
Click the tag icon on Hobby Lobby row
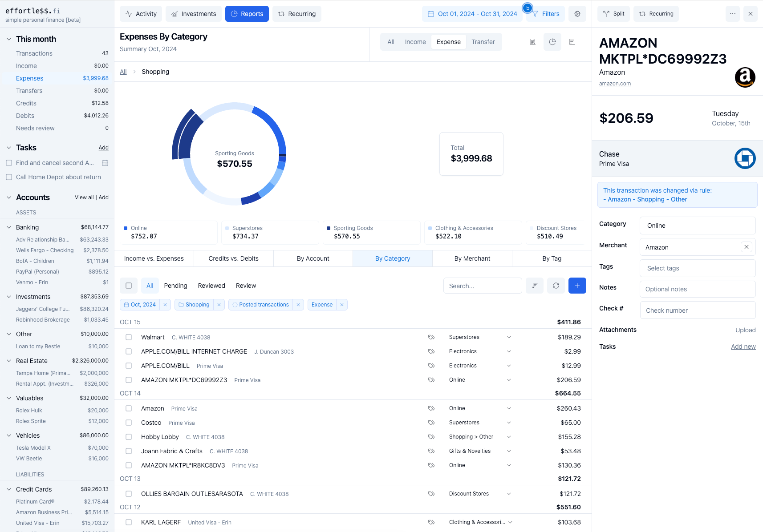[431, 437]
